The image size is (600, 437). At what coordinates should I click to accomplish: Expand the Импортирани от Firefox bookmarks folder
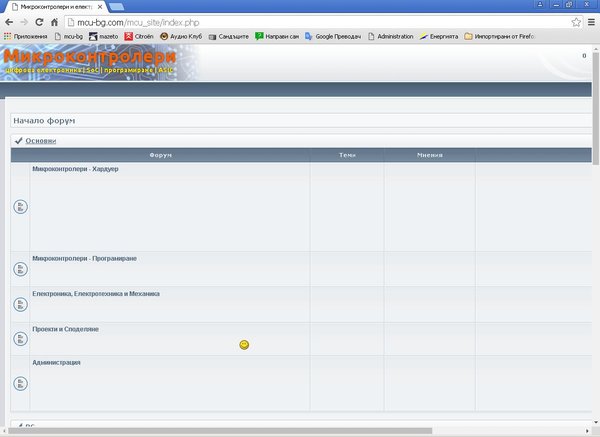[499, 36]
